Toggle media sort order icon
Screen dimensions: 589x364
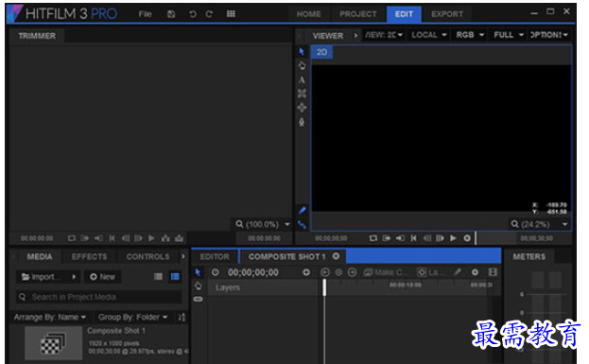click(182, 318)
